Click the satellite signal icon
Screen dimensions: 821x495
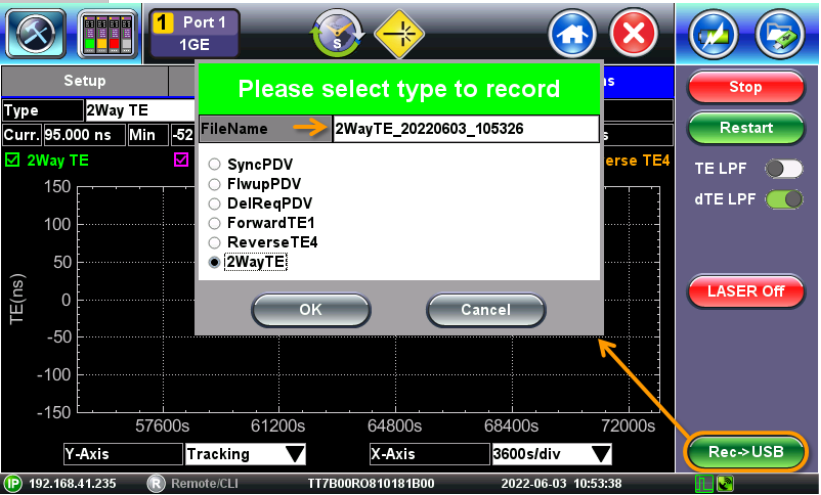pyautogui.click(x=716, y=31)
